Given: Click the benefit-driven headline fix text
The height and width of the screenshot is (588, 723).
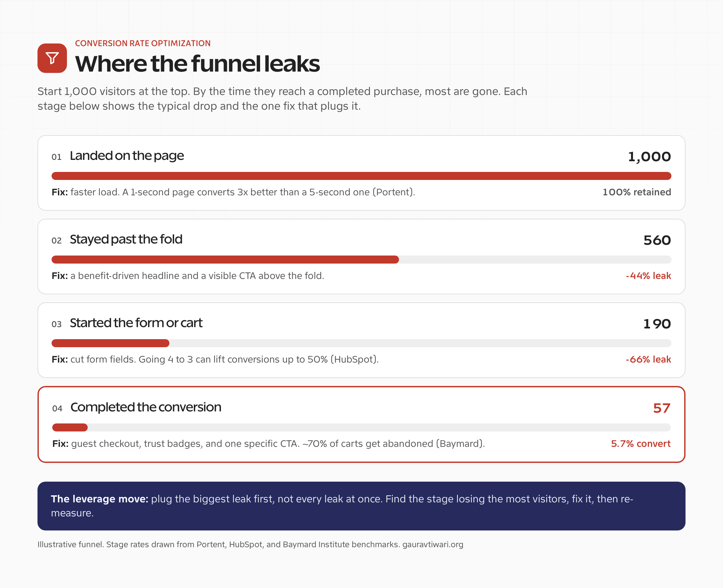Looking at the screenshot, I should point(188,276).
